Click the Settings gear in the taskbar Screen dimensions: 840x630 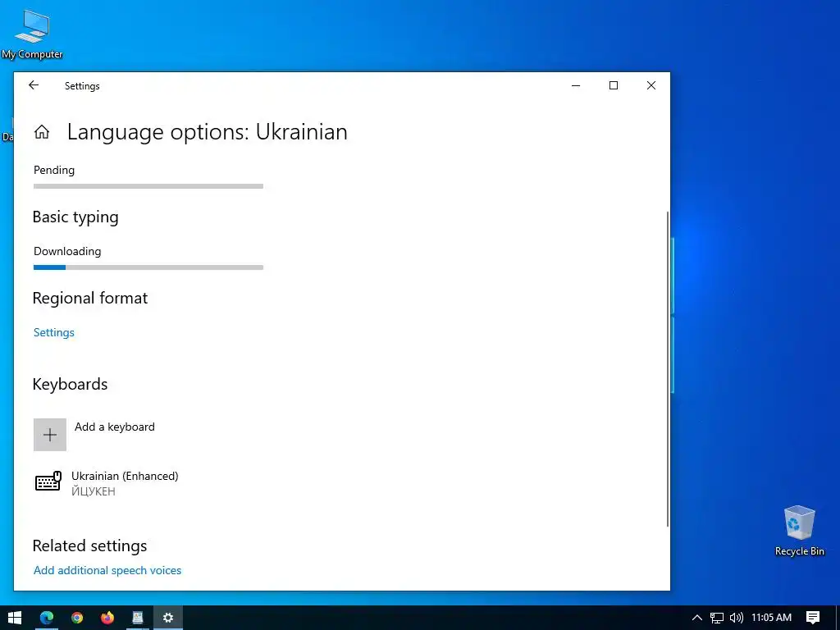point(167,618)
